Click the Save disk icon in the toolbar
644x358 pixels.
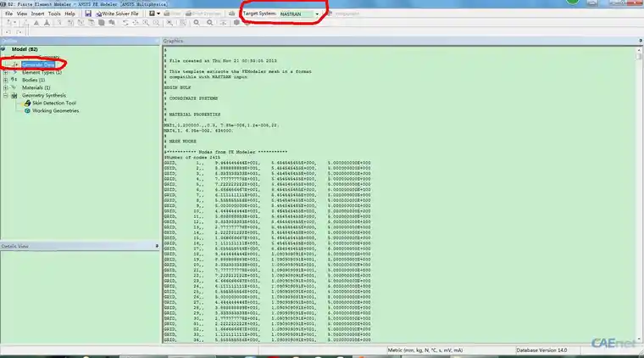pyautogui.click(x=88, y=14)
